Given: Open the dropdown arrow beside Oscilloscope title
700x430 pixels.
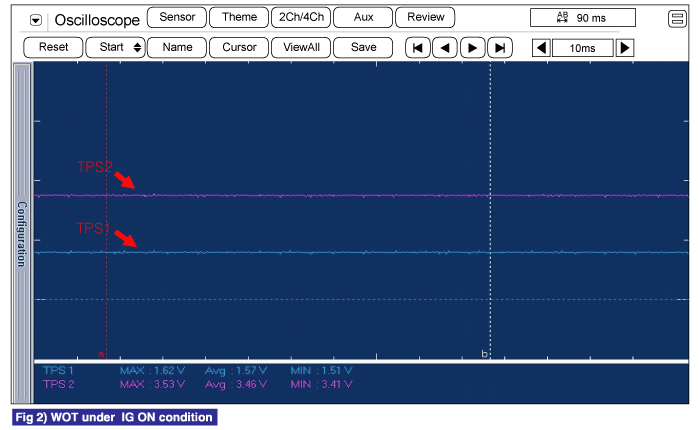Looking at the screenshot, I should point(36,20).
